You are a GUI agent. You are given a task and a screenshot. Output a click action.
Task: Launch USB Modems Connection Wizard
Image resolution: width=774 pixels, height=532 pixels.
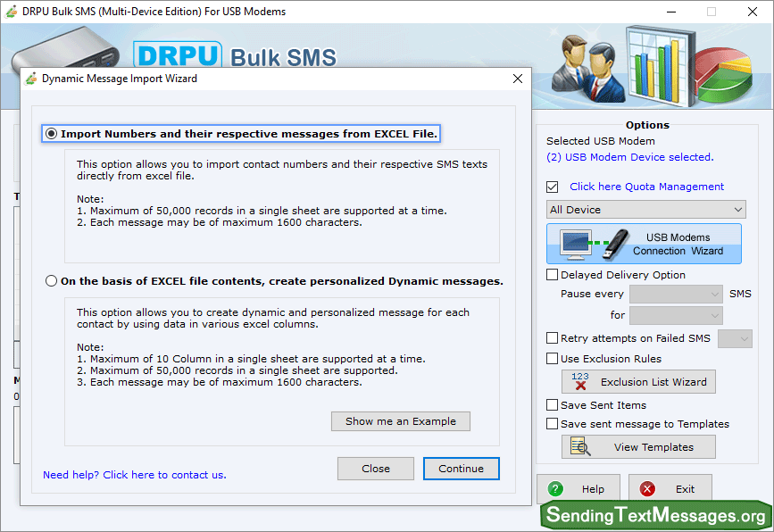(644, 244)
